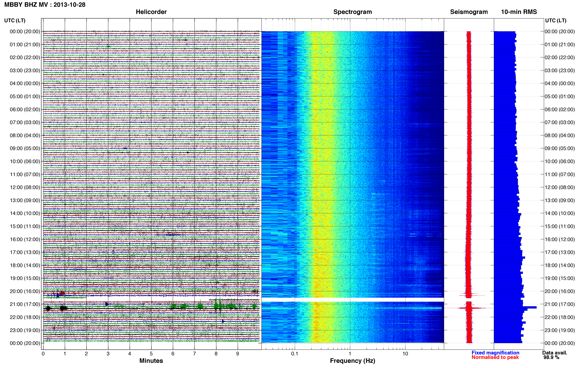Click the '0.1' frequency axis tick
The image size is (588, 368).
(295, 354)
